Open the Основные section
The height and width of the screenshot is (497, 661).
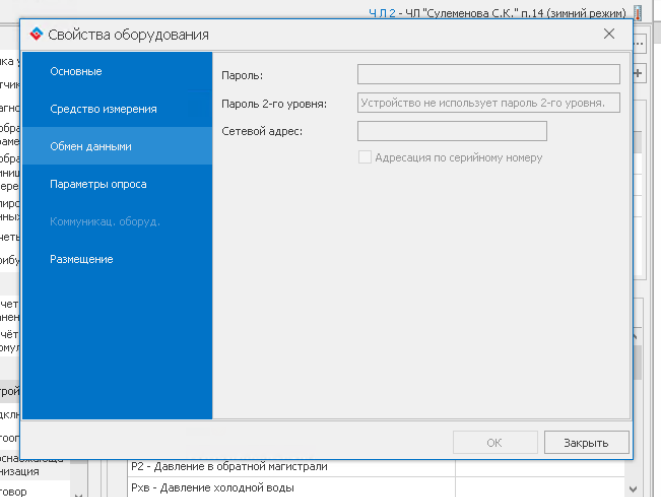pyautogui.click(x=117, y=71)
